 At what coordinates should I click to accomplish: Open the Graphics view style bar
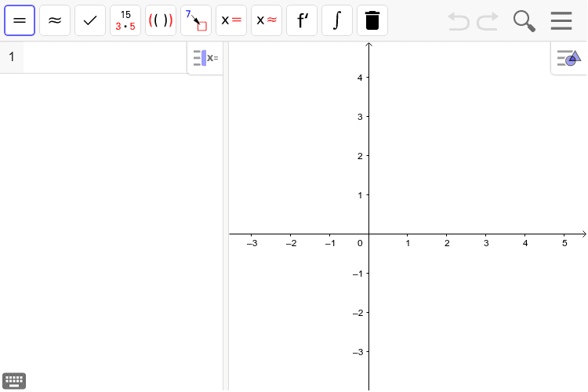pyautogui.click(x=569, y=58)
